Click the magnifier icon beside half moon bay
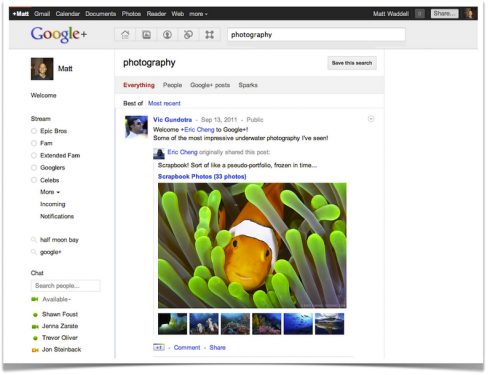Screen dimensions: 490x375 34,240
